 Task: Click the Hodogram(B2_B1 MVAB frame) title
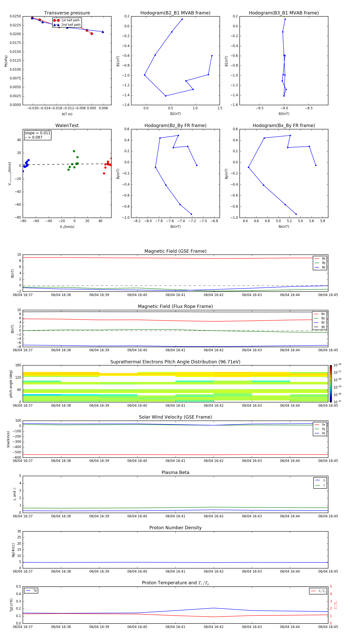[x=175, y=13]
